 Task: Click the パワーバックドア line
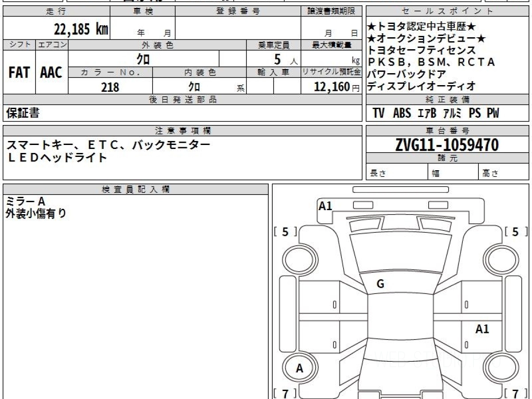click(x=407, y=74)
